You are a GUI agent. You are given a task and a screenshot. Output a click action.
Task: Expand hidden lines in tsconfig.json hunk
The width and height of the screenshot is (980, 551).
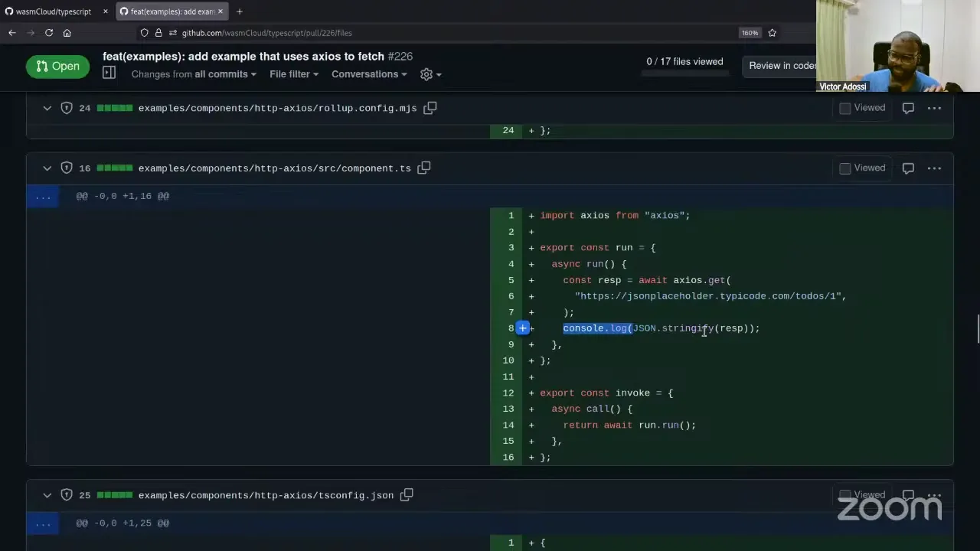[43, 523]
